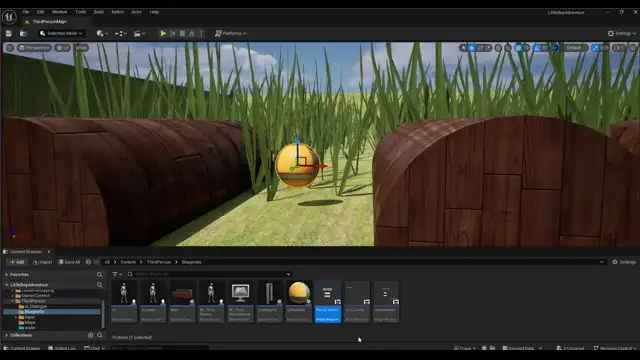Click the Browse content icon beside save

click(x=23, y=33)
